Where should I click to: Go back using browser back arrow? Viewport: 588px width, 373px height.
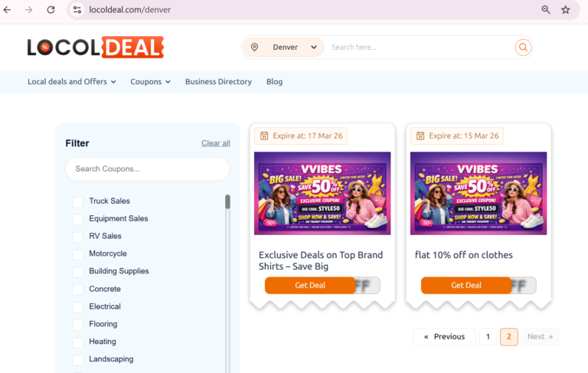click(8, 10)
